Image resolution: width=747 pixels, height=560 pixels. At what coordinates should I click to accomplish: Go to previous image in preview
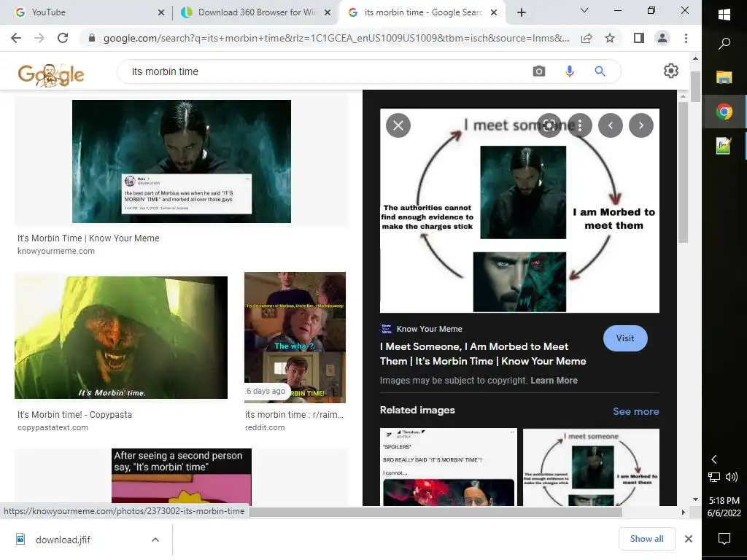611,125
